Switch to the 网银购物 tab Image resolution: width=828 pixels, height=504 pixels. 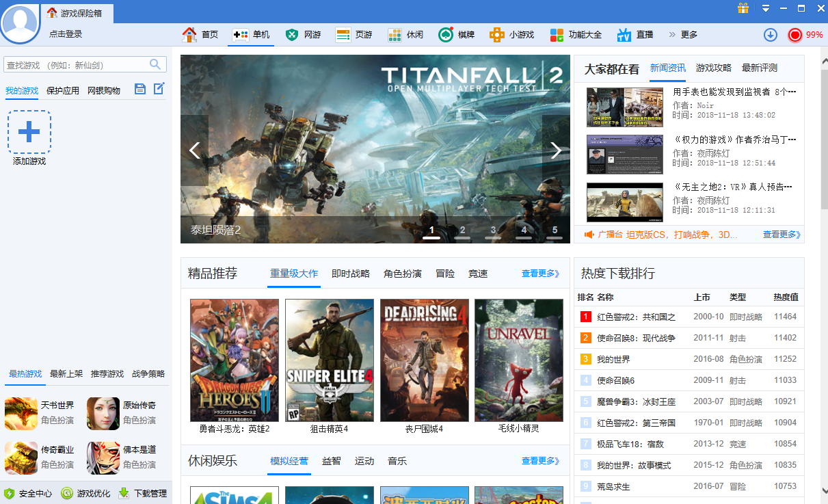[104, 90]
